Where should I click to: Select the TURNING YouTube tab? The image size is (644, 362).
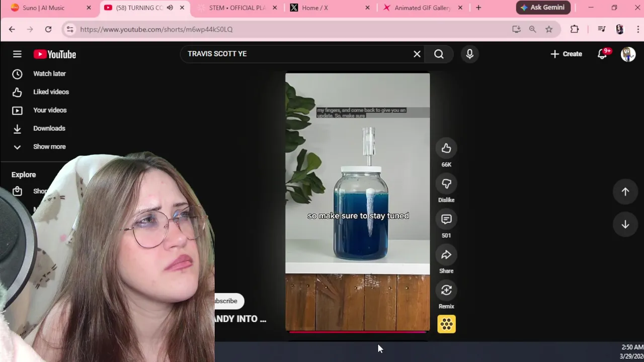point(139,8)
